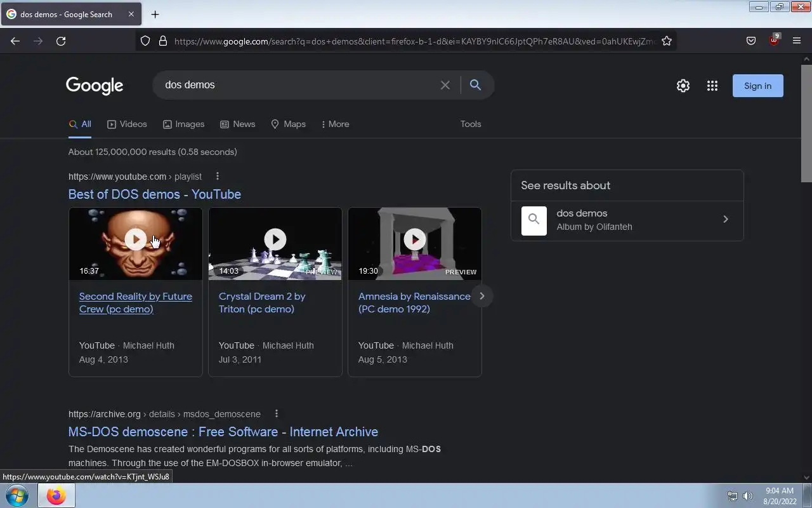
Task: Click the Google logo
Action: click(x=95, y=86)
